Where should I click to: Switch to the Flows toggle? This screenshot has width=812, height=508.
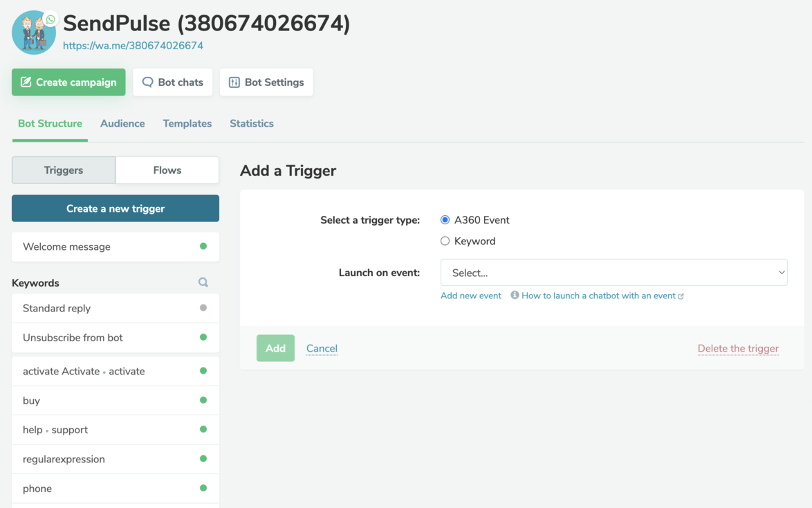point(167,170)
